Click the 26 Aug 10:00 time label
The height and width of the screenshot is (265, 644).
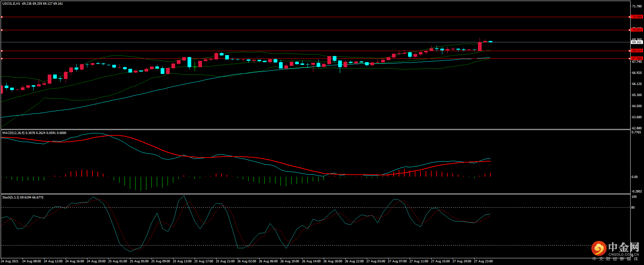coord(290,261)
